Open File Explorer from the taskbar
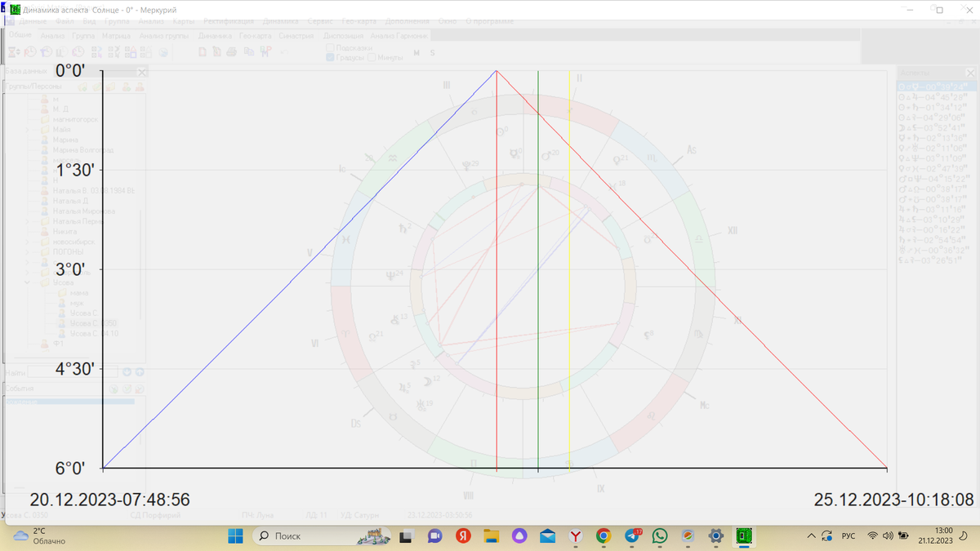Image resolution: width=980 pixels, height=551 pixels. pyautogui.click(x=491, y=535)
